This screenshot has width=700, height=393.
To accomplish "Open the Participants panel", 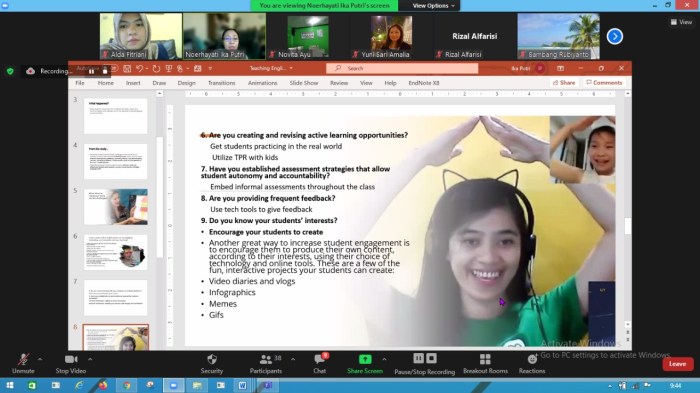I will (266, 364).
